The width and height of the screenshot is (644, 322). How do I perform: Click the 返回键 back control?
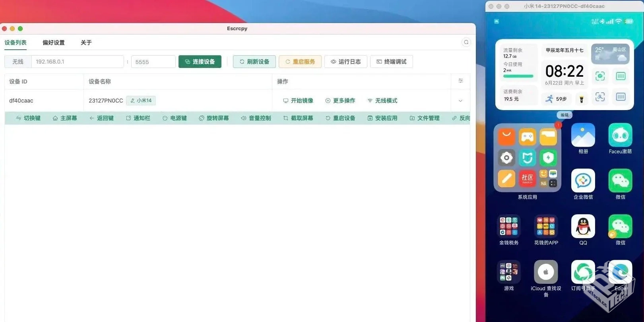click(101, 118)
